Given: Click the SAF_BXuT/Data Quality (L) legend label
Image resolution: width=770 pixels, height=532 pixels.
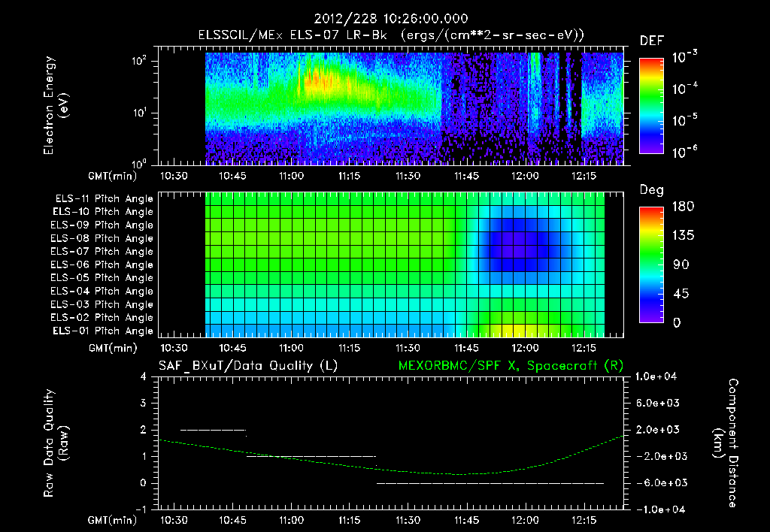Looking at the screenshot, I should [248, 366].
